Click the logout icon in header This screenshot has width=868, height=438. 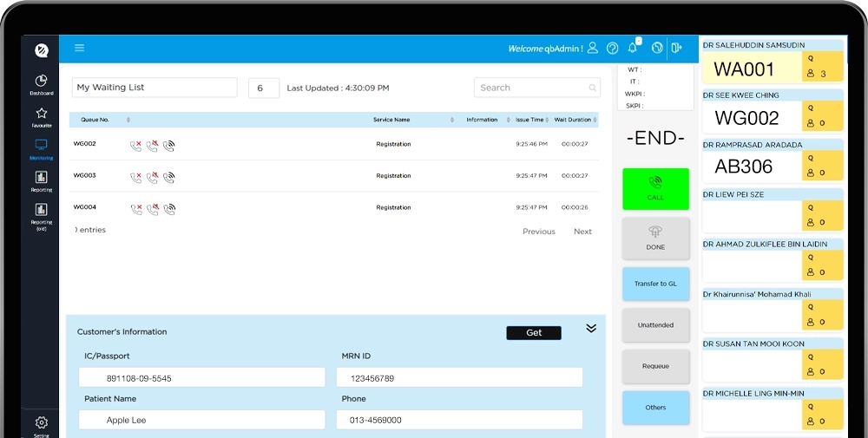(677, 49)
